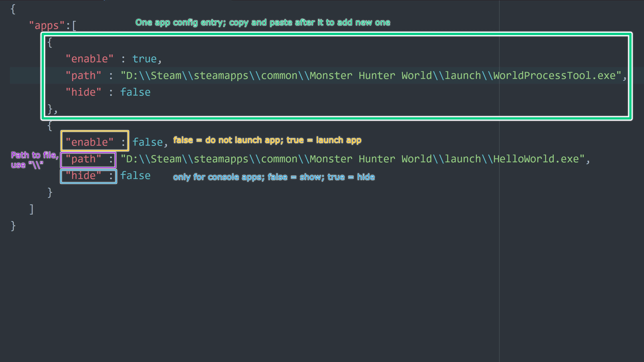This screenshot has width=644, height=362.
Task: Click closing brace of the HelloWorld entry
Action: click(50, 193)
